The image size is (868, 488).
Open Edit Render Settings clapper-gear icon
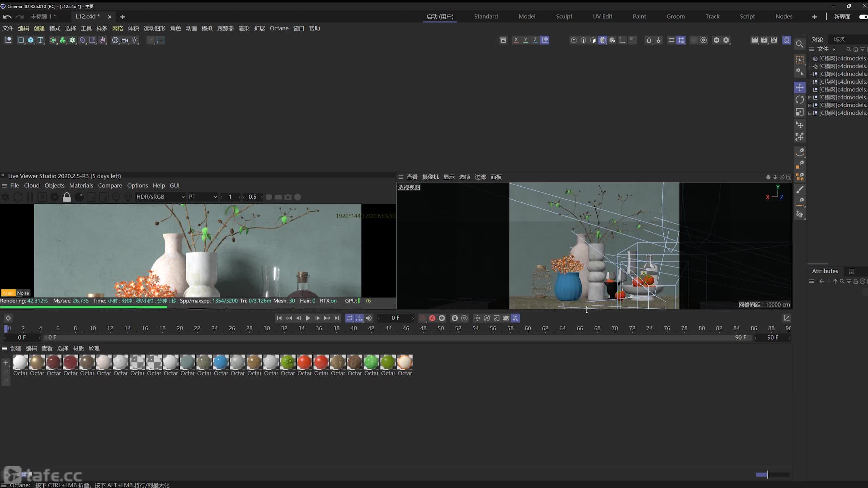tap(774, 40)
